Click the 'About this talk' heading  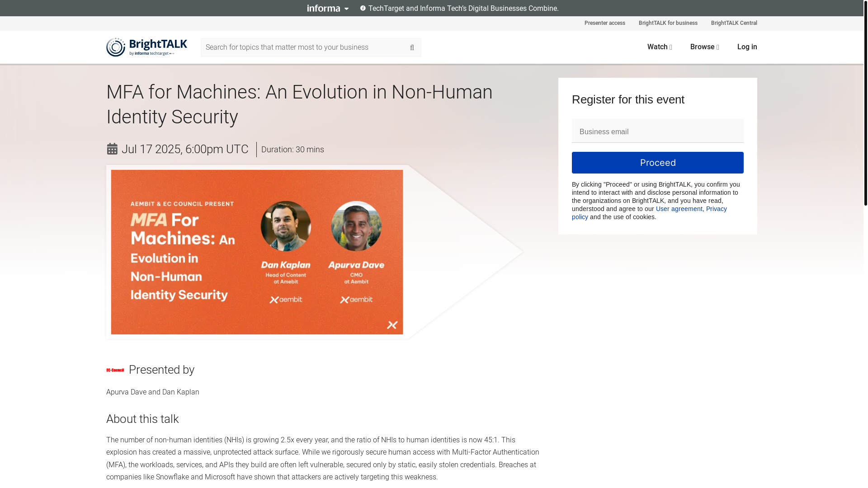tap(142, 419)
